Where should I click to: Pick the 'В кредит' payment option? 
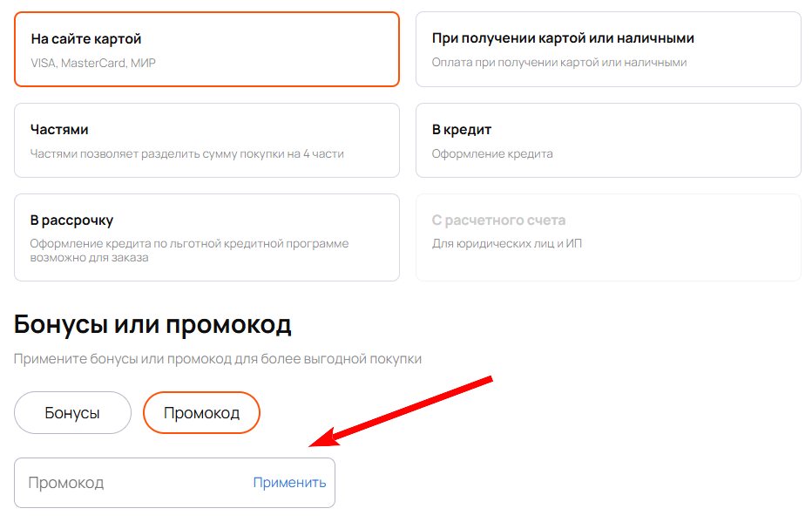click(608, 139)
